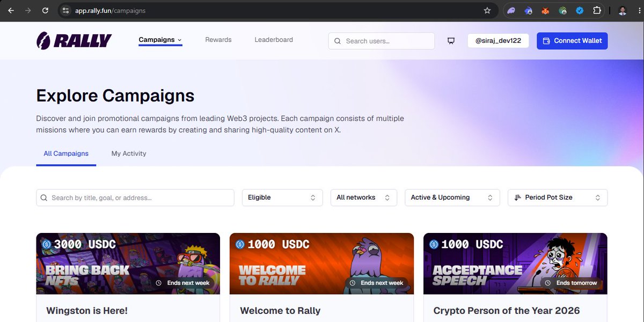
Task: Click the magnifier icon in Search users
Action: click(x=338, y=41)
